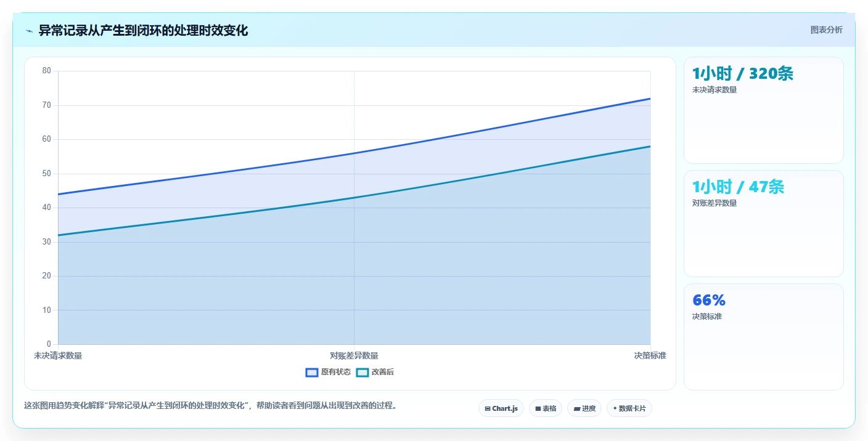The width and height of the screenshot is (868, 441).
Task: Click the 1小时 / 47条 card value
Action: point(739,187)
